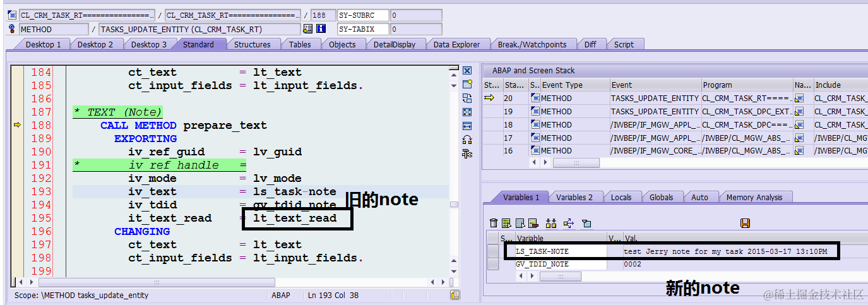
Task: Click the SY-TABIX variable field
Action: (x=362, y=29)
